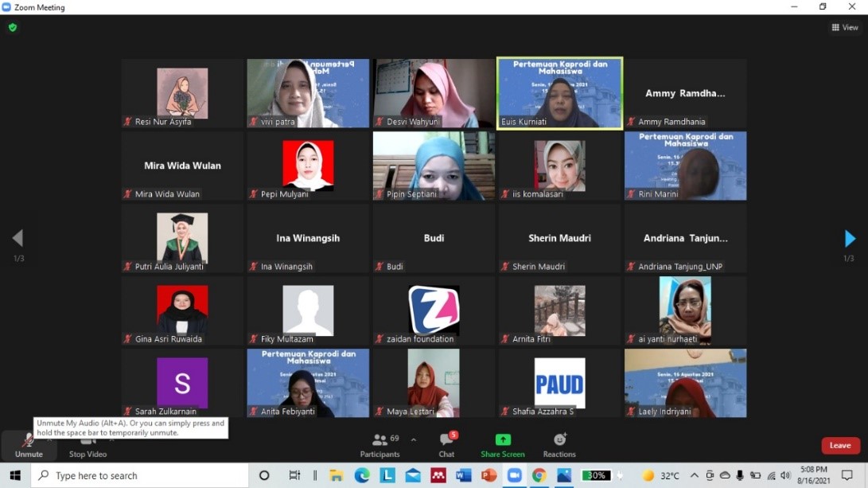This screenshot has height=488, width=868.
Task: Select Euis Kurniati's highlighted video tile
Action: pyautogui.click(x=559, y=93)
